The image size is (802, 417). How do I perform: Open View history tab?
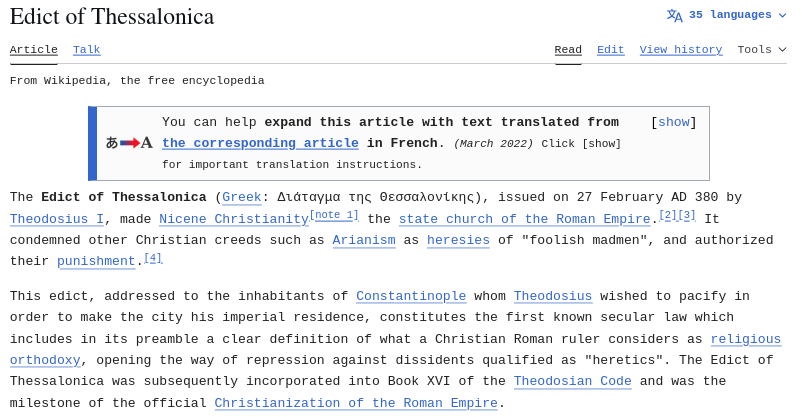[681, 50]
